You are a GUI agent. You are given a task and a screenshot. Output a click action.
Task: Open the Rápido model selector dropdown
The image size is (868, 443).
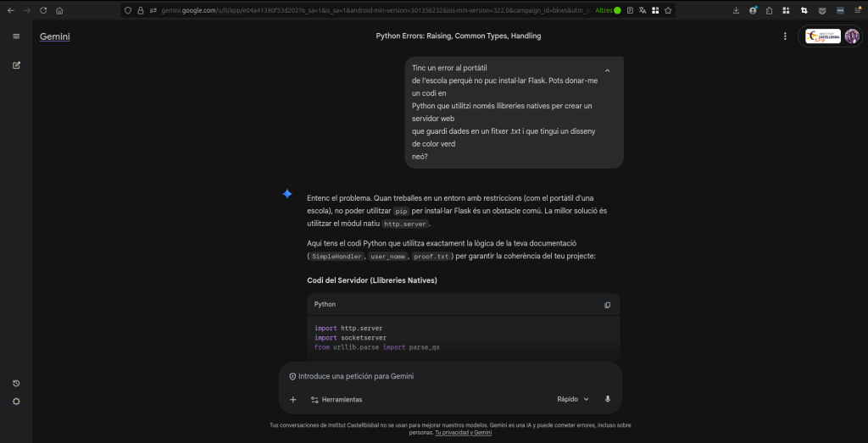572,399
